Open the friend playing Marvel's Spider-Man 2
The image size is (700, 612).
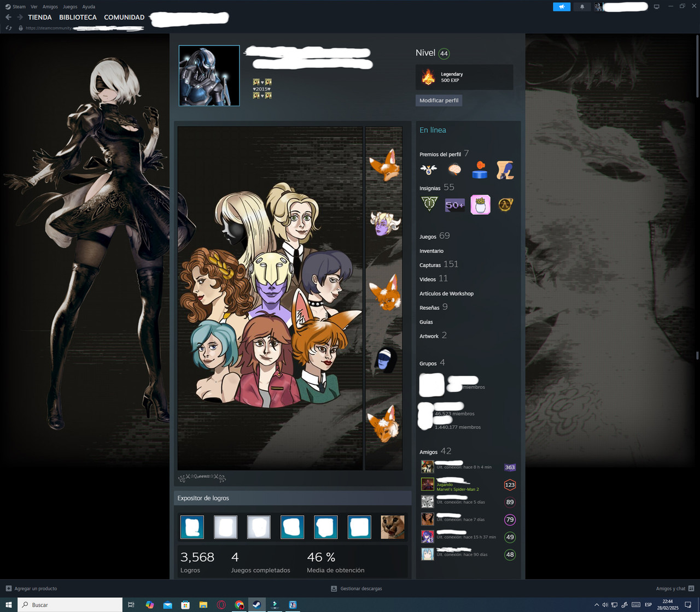[468, 484]
